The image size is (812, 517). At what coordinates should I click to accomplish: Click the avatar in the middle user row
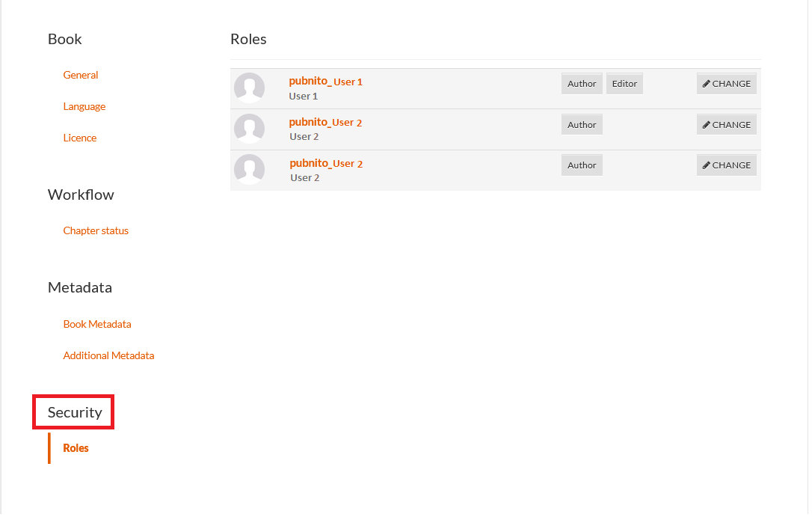point(249,129)
